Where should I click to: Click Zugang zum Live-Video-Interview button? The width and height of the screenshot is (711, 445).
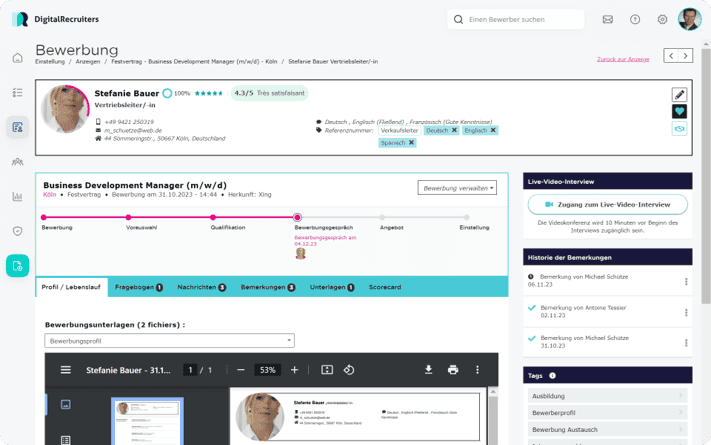(x=607, y=204)
